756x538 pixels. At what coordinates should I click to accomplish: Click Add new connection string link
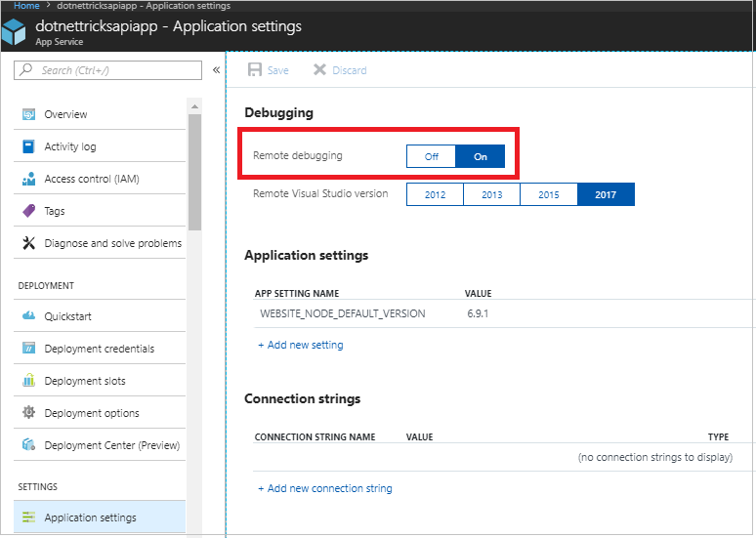(325, 488)
